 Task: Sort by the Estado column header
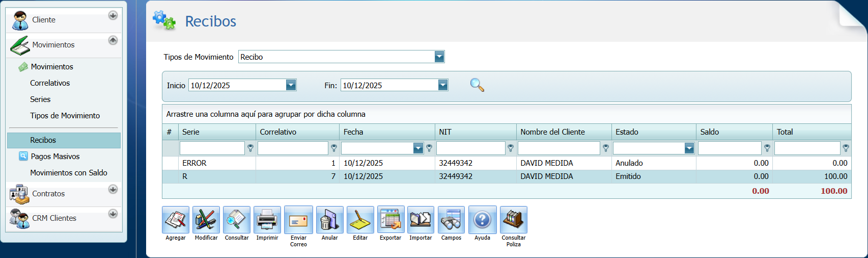[x=654, y=132]
